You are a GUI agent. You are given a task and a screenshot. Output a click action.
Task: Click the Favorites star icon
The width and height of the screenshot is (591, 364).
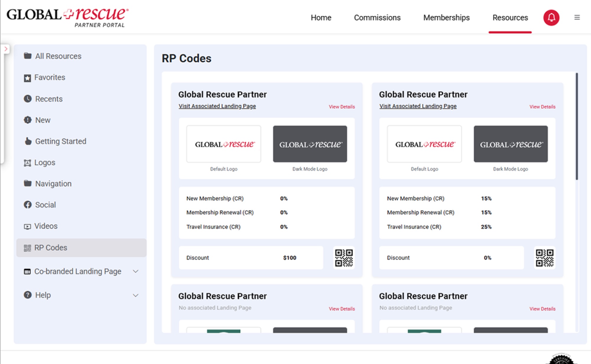27,78
